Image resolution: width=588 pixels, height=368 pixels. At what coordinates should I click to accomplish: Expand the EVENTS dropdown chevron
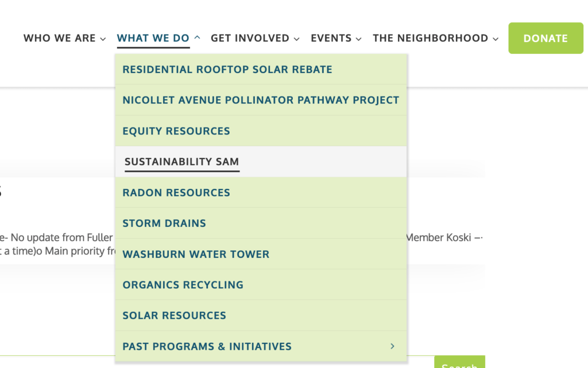359,38
